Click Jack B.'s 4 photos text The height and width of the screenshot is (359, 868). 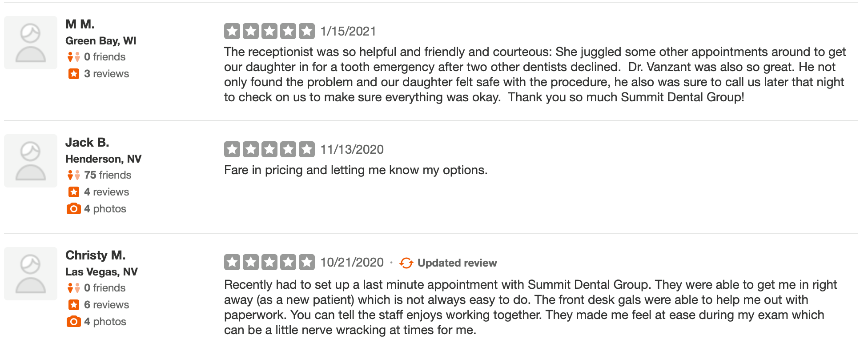coord(105,209)
